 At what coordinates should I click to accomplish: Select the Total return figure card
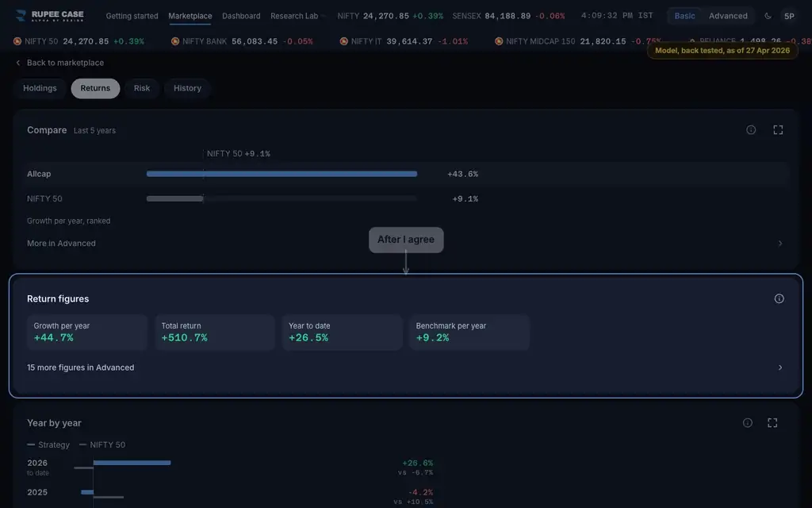[215, 333]
